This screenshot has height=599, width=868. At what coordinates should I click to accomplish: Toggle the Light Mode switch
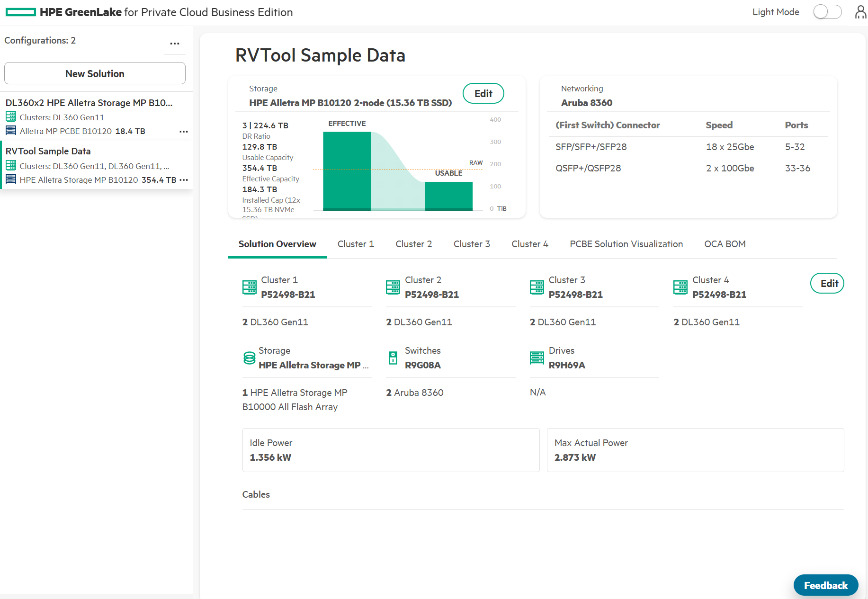tap(827, 12)
